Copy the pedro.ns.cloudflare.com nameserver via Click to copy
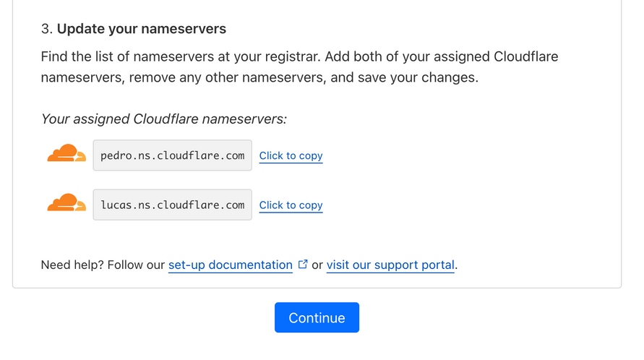Image resolution: width=644 pixels, height=360 pixels. coord(291,155)
